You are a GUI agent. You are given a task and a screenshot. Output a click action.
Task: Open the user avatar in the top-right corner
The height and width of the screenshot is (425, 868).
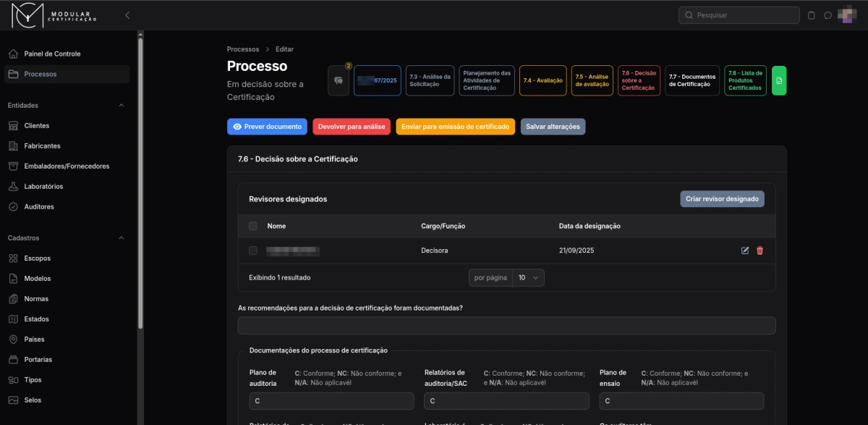coord(848,14)
